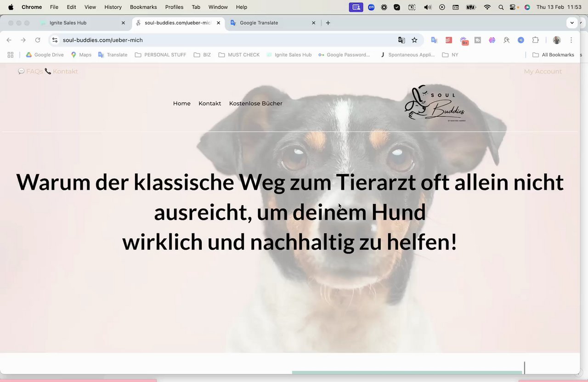588x382 pixels.
Task: Open the apps grid in bookmarks bar
Action: (11, 55)
